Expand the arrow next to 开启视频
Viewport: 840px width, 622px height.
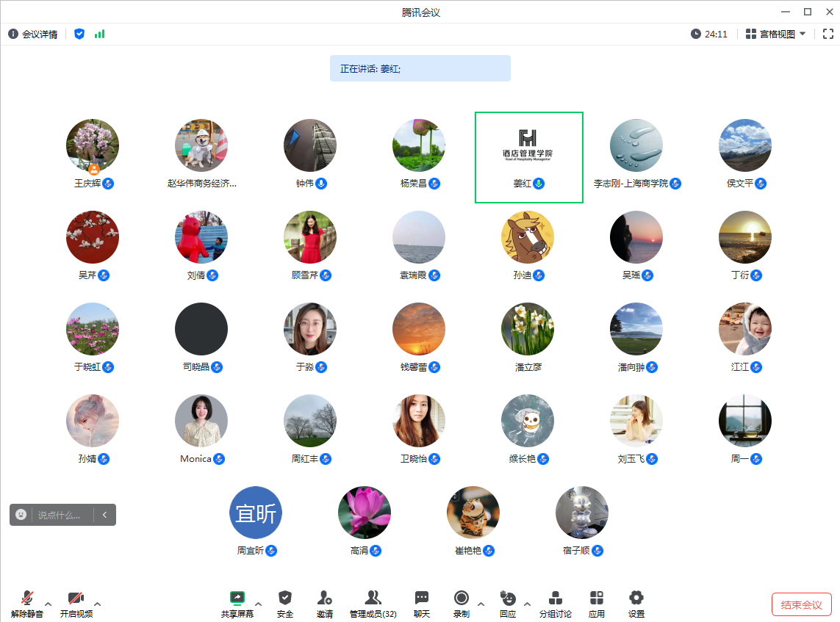point(98,604)
